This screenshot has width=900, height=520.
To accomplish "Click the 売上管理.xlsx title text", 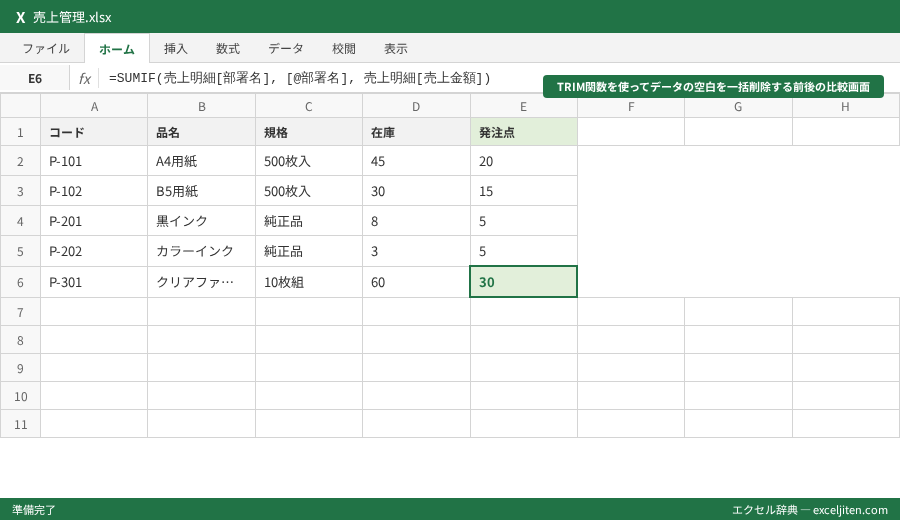I will (72, 17).
